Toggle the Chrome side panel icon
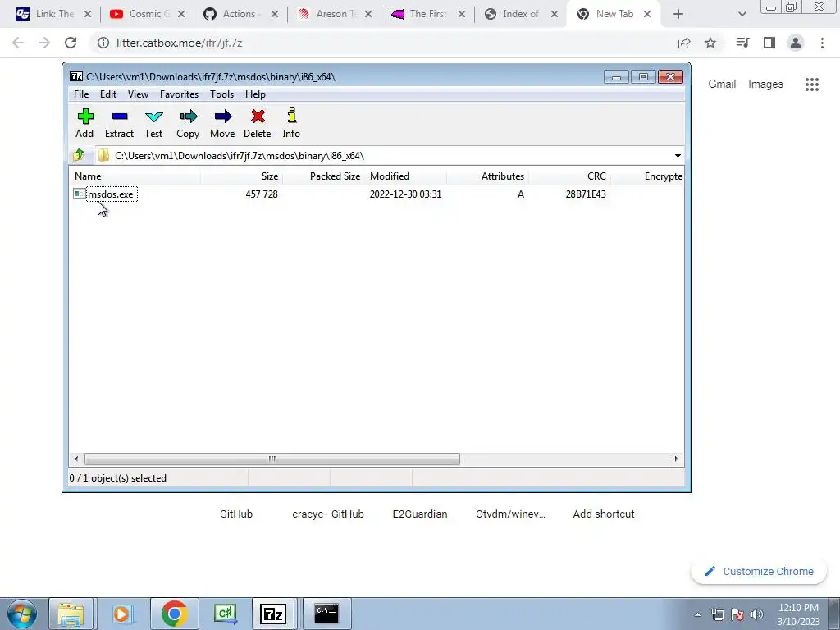Screen dimensions: 840x630 pyautogui.click(x=769, y=43)
